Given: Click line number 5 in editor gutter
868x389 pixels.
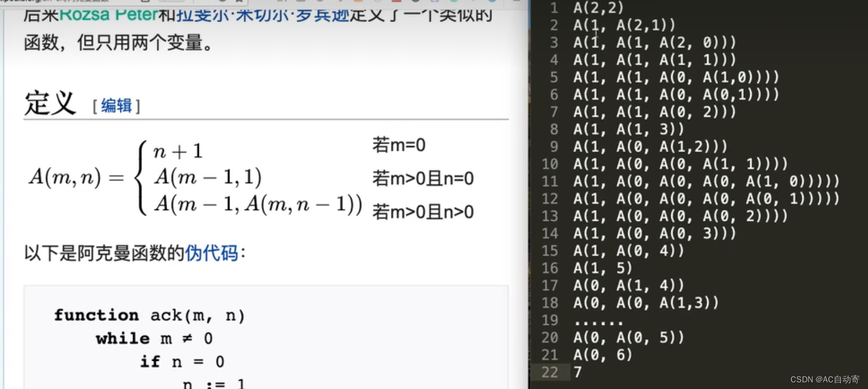Looking at the screenshot, I should [554, 77].
